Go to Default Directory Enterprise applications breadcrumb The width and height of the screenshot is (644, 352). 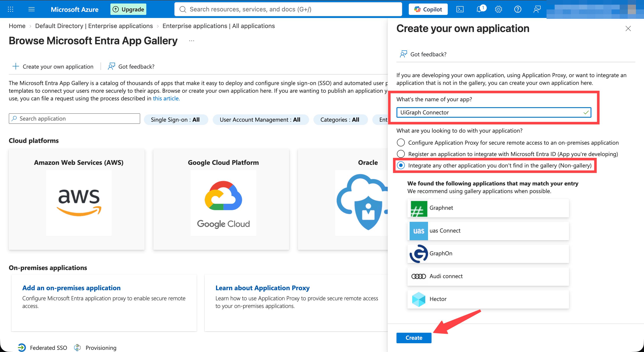point(94,26)
